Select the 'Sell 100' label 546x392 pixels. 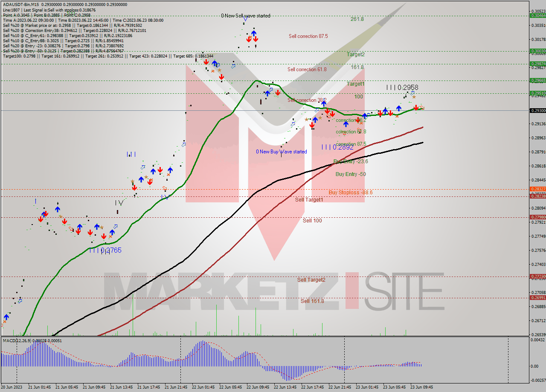click(x=312, y=221)
